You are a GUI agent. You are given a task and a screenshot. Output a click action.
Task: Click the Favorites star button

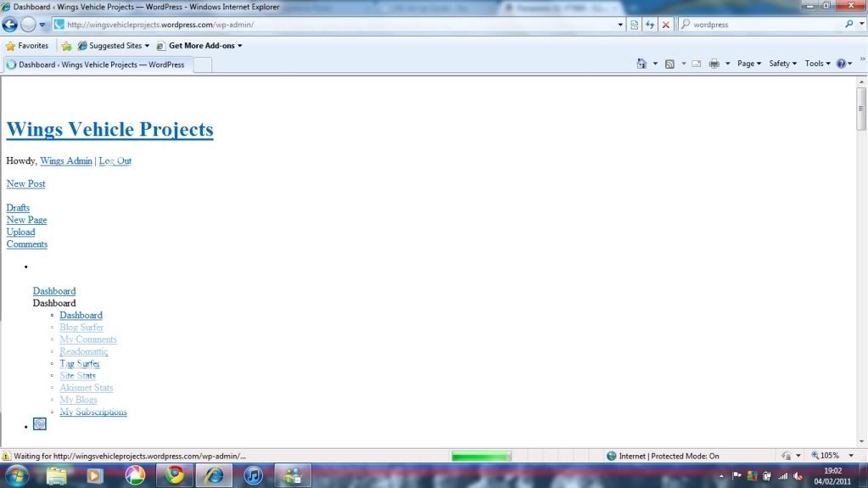[x=27, y=46]
